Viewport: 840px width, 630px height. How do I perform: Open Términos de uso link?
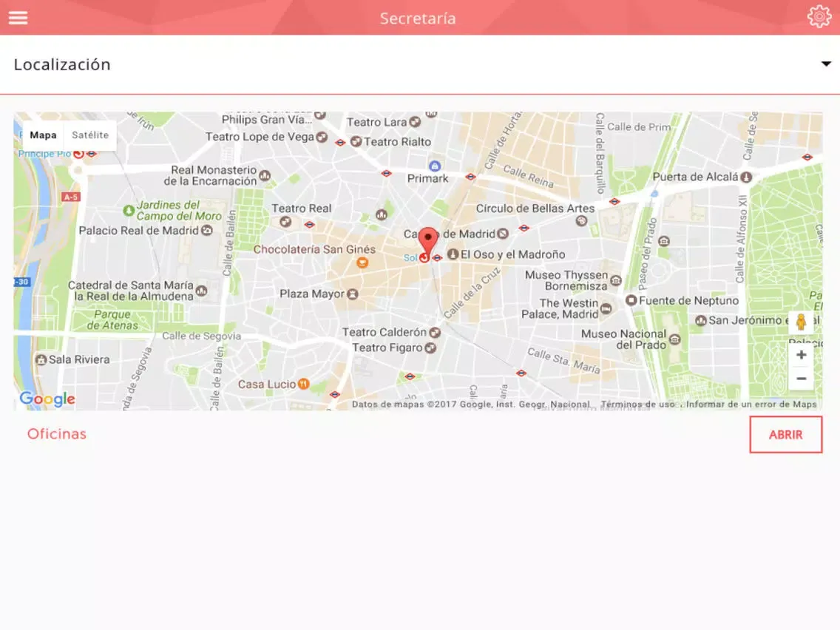click(x=637, y=404)
